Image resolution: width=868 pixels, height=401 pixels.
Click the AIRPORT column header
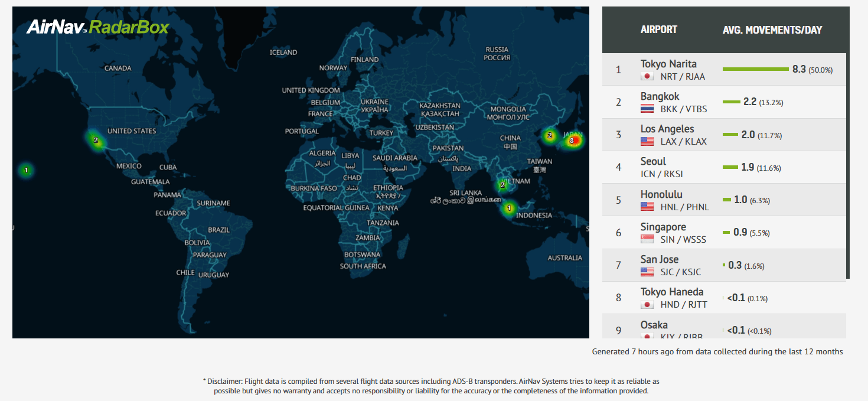pyautogui.click(x=659, y=30)
